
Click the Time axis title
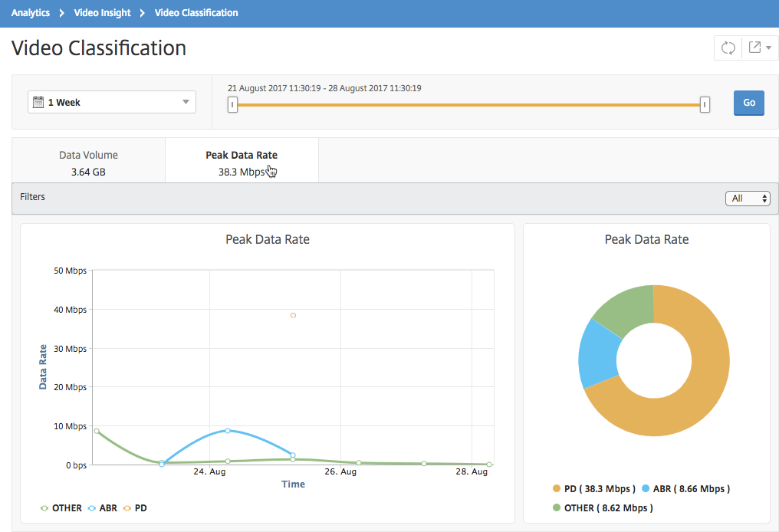[293, 484]
